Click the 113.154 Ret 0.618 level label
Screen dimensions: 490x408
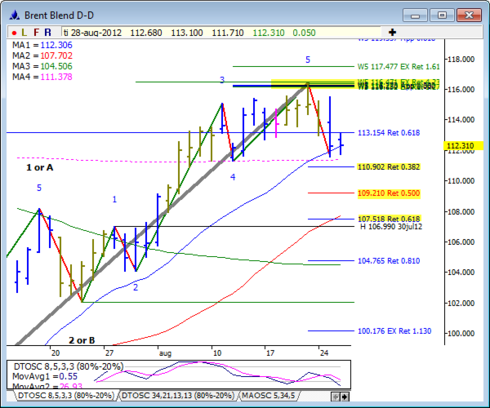click(x=389, y=133)
